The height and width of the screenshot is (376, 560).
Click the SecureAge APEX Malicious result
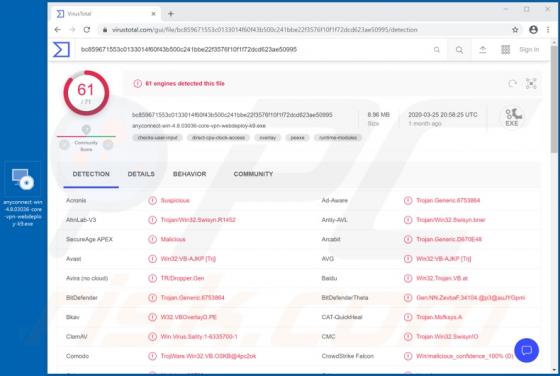click(x=173, y=239)
